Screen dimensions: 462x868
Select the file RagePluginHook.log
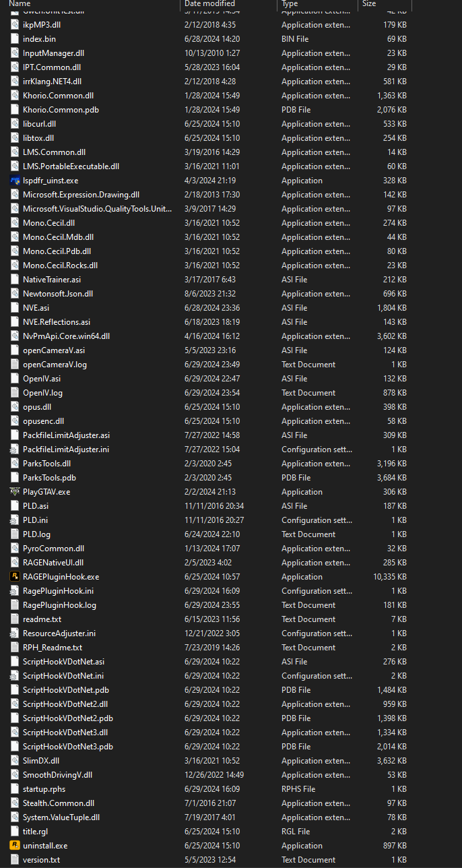pos(60,605)
